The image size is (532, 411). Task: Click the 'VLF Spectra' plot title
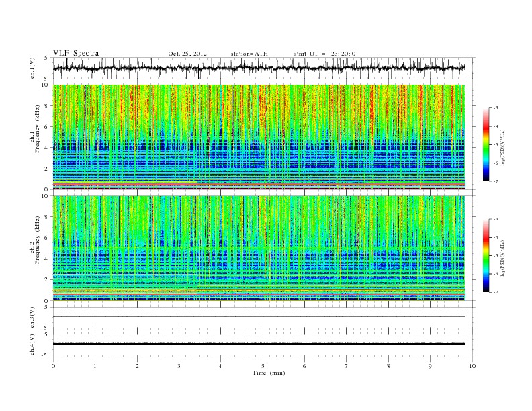[x=76, y=53]
